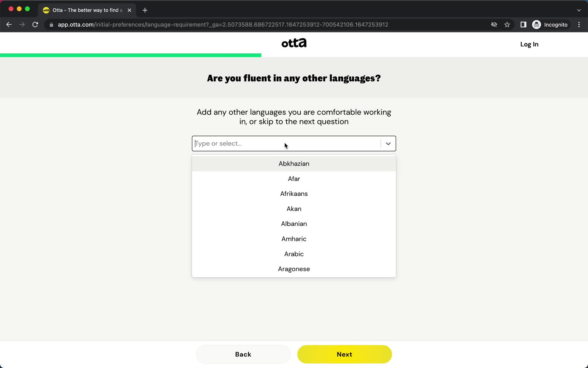Select Aragonese from the language list
Viewport: 588px width, 368px height.
pos(293,269)
